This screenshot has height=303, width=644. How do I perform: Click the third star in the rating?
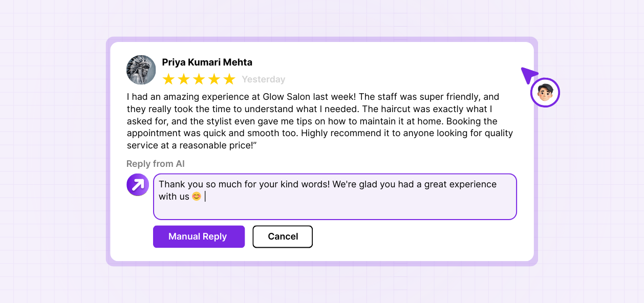[x=199, y=79]
